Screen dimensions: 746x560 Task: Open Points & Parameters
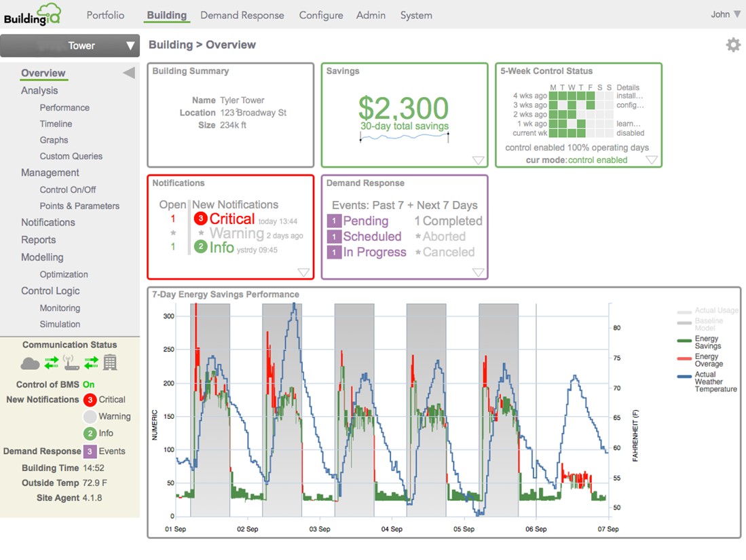point(79,206)
